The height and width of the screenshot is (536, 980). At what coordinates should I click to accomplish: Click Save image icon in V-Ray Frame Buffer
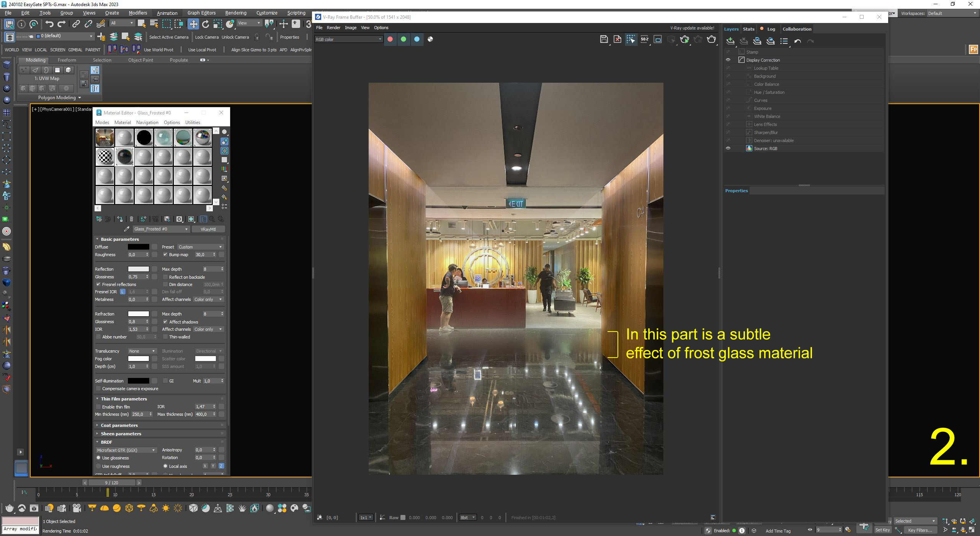coord(604,39)
